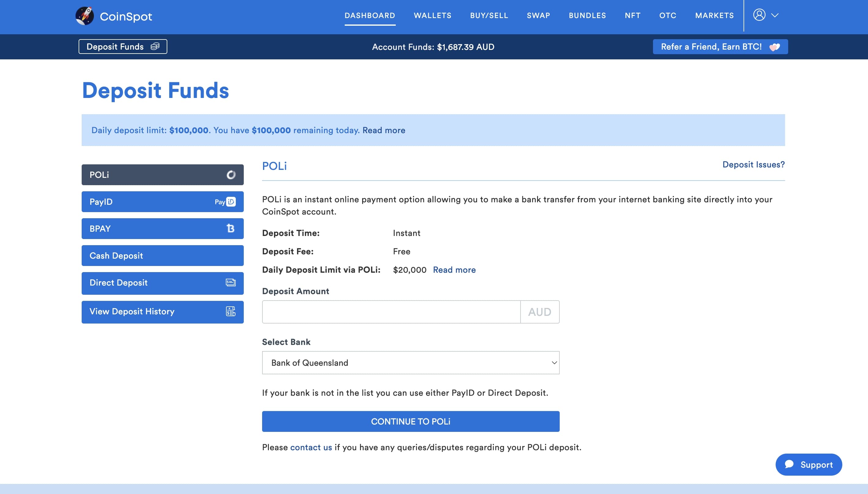Click the View Deposit History ledger icon
The image size is (868, 494).
(231, 312)
